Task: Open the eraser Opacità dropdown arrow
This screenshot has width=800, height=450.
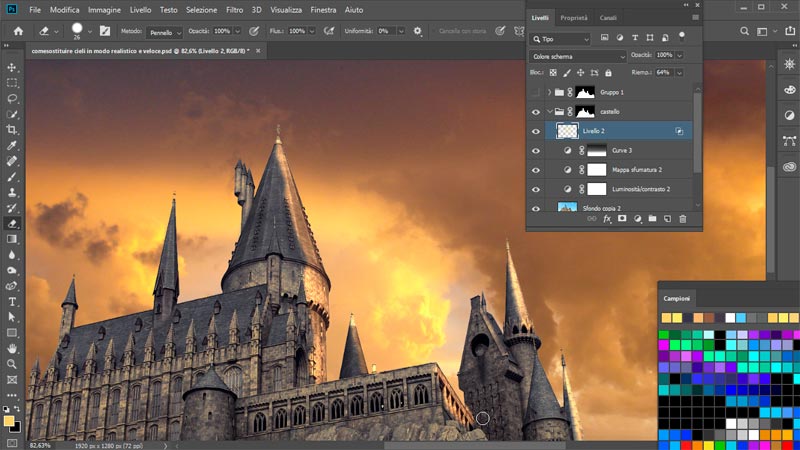Action: coord(237,31)
